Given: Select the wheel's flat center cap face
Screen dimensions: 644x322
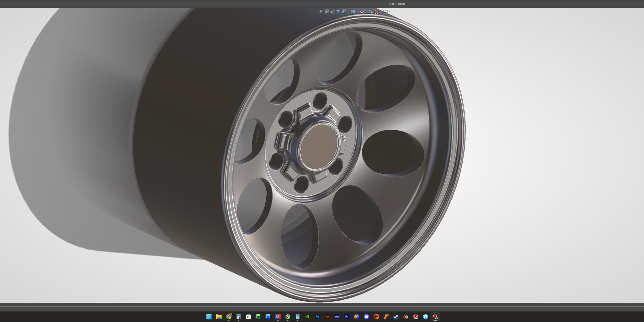Looking at the screenshot, I should point(319,147).
